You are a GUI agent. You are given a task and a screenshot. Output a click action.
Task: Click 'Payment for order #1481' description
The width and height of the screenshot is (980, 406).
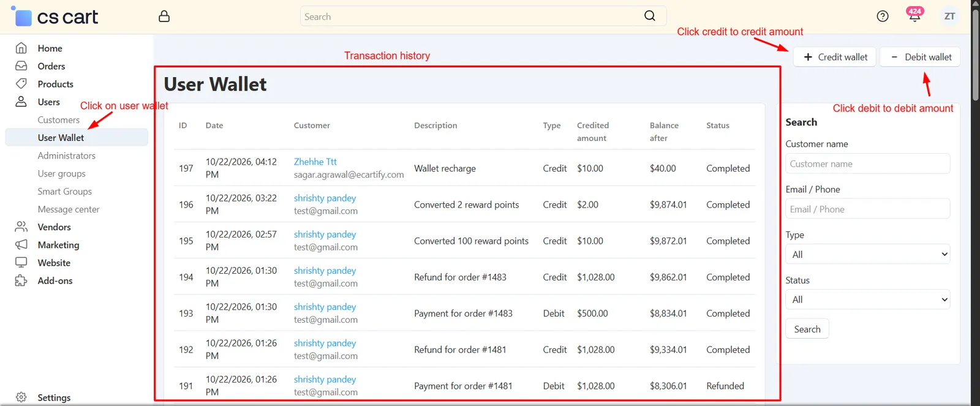click(x=463, y=386)
